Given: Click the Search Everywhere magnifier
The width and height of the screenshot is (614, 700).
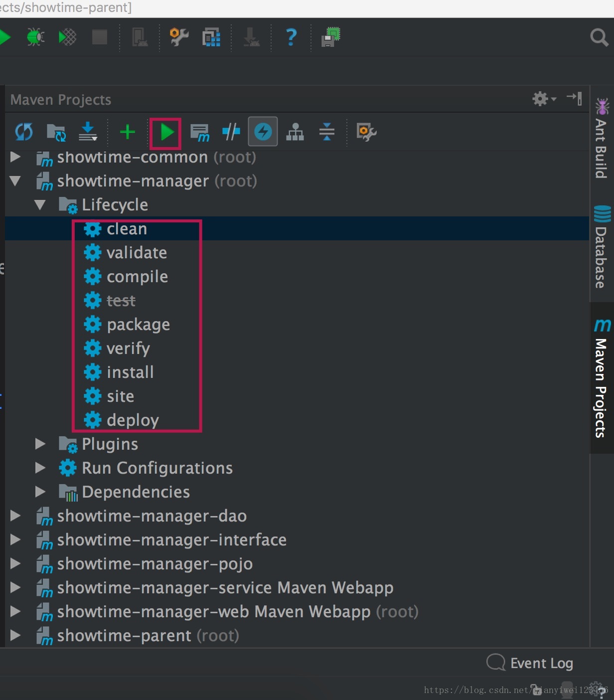Looking at the screenshot, I should click(599, 37).
